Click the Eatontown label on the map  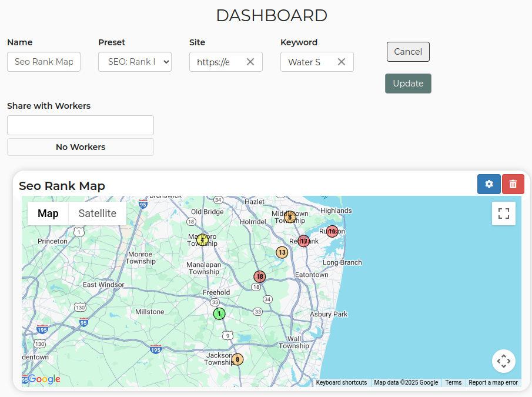click(x=312, y=275)
